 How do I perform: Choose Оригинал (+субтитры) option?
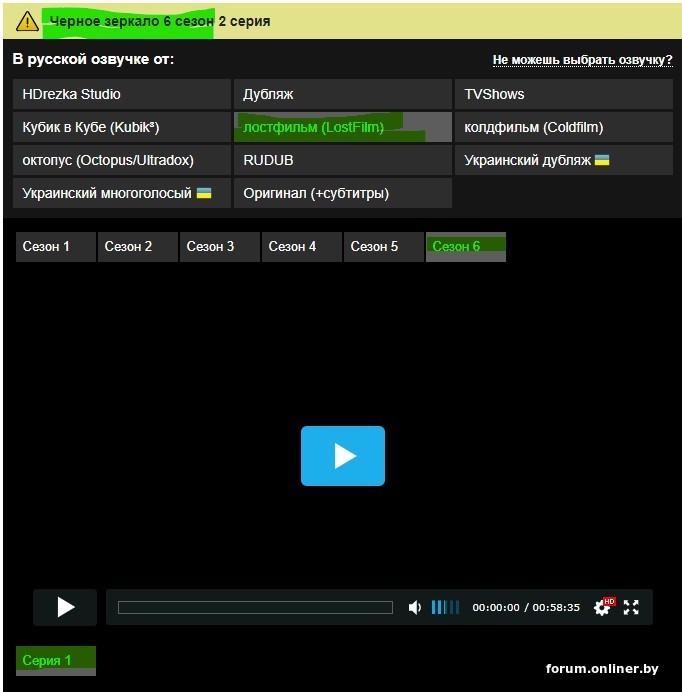tap(343, 193)
